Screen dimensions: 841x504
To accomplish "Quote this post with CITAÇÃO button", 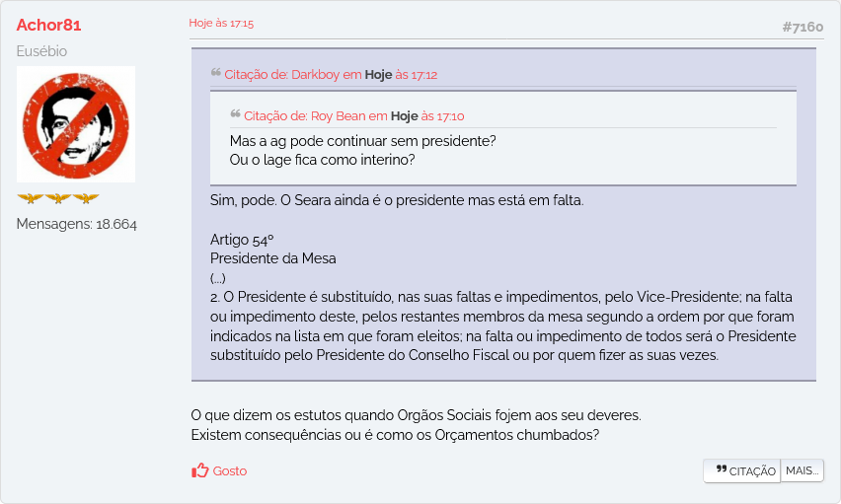I will [x=742, y=470].
